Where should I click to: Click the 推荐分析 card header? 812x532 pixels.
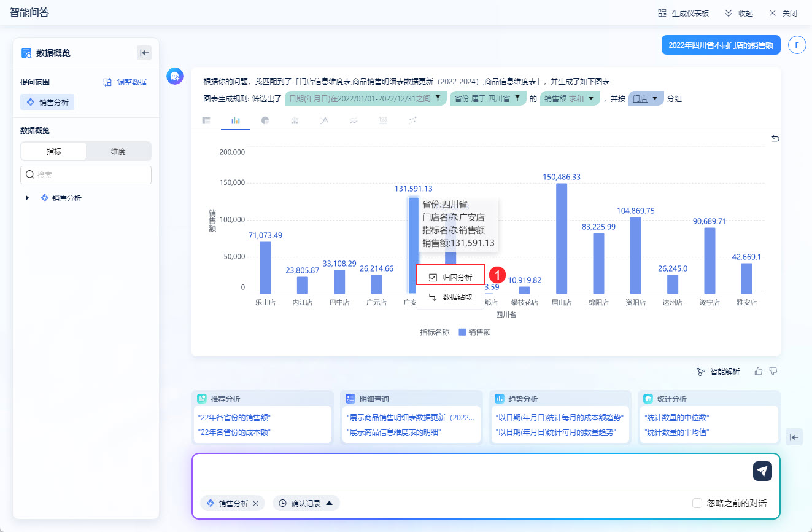pyautogui.click(x=262, y=399)
